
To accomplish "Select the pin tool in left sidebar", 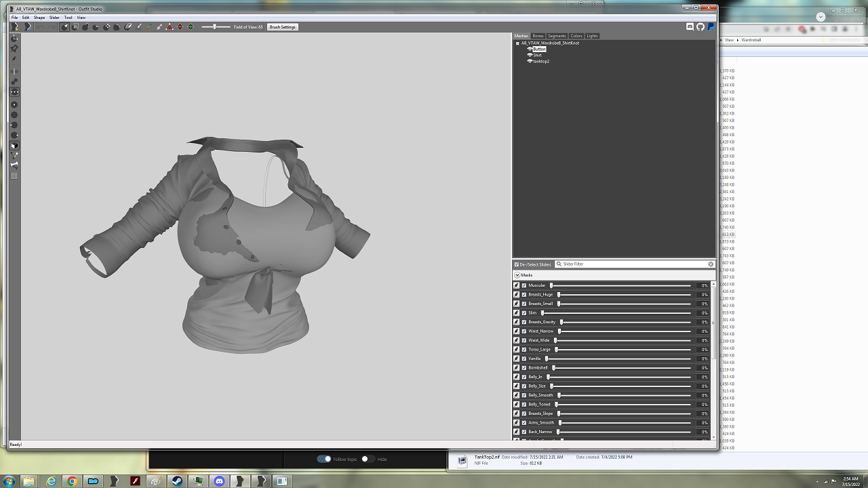I will tap(14, 49).
